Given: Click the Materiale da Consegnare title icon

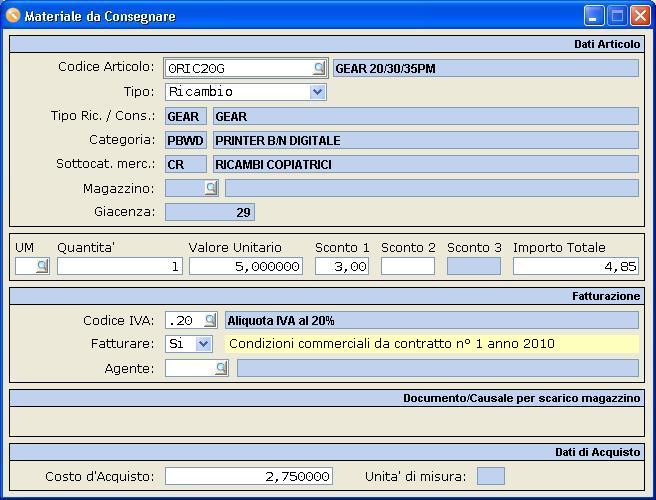Looking at the screenshot, I should (13, 15).
